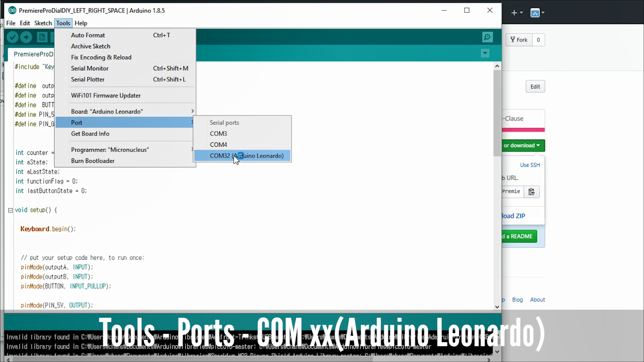Open the Sketch menu
Viewport: 644px width, 362px height.
[x=43, y=23]
